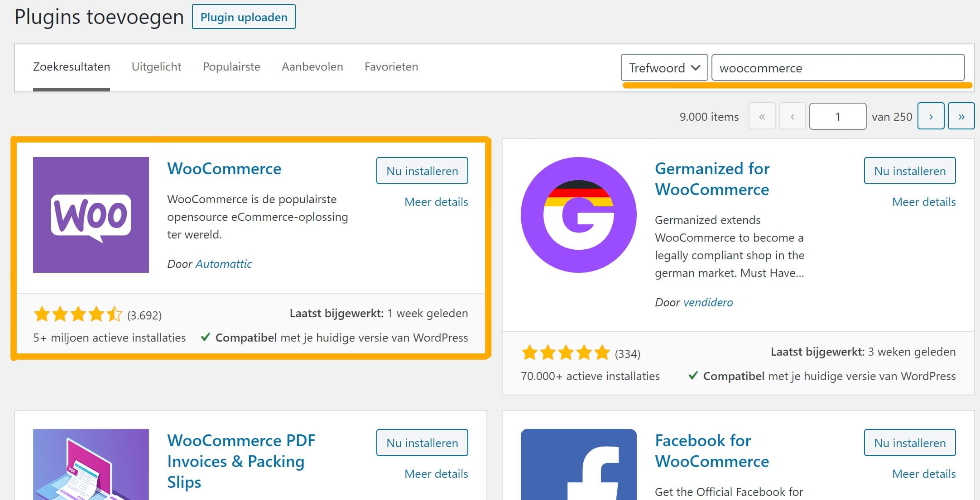Open the vendidero author link

pyautogui.click(x=708, y=302)
